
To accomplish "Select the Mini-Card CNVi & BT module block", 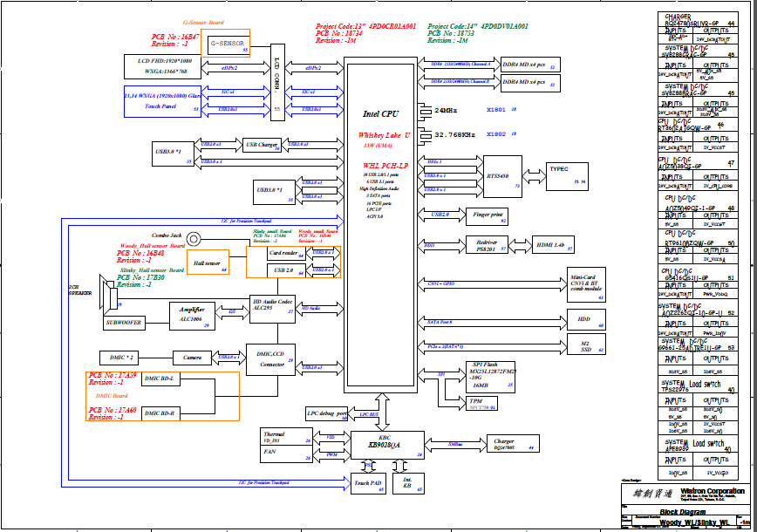I will (x=586, y=285).
